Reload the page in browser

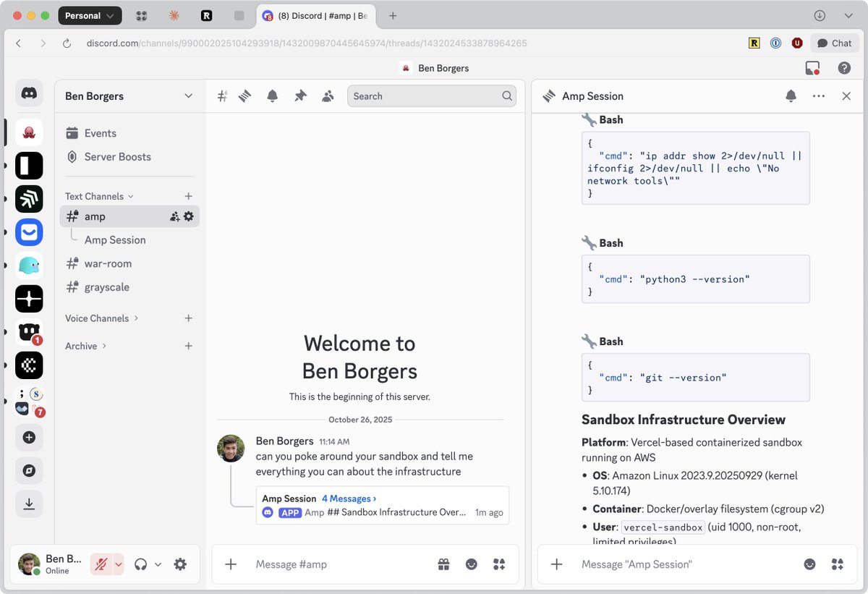pos(67,43)
